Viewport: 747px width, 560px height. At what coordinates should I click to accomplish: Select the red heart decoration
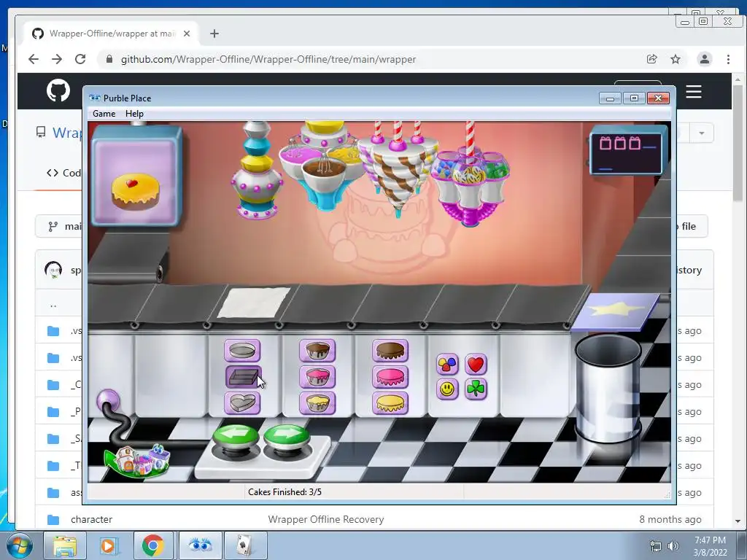476,365
